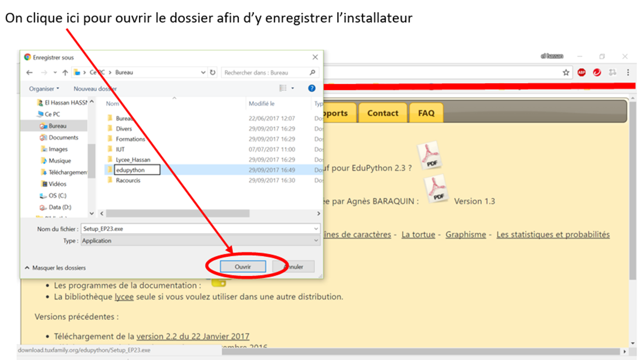Open the Adblock Plus extension icon
644x360 pixels.
581,72
